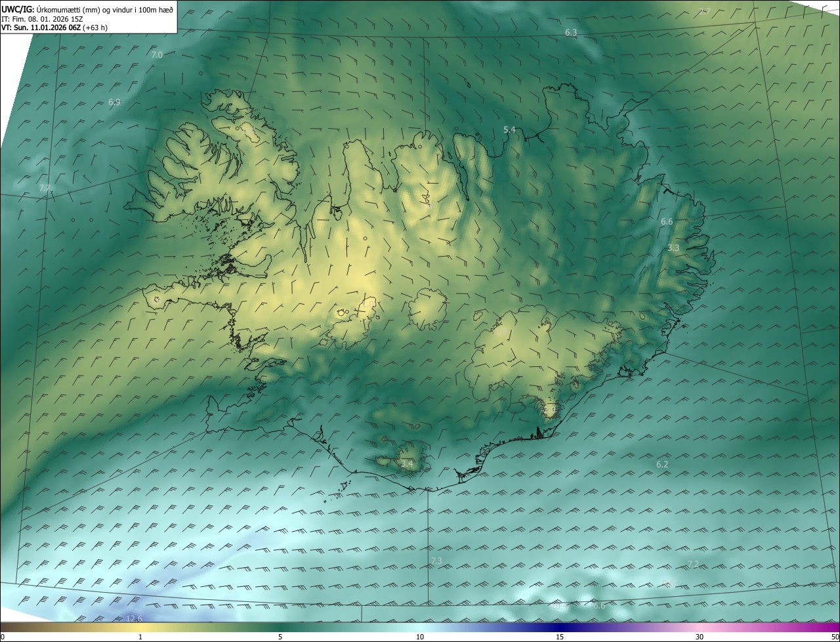
Task: Click the 6.6 value above the 3.3 label
Action: pos(667,222)
